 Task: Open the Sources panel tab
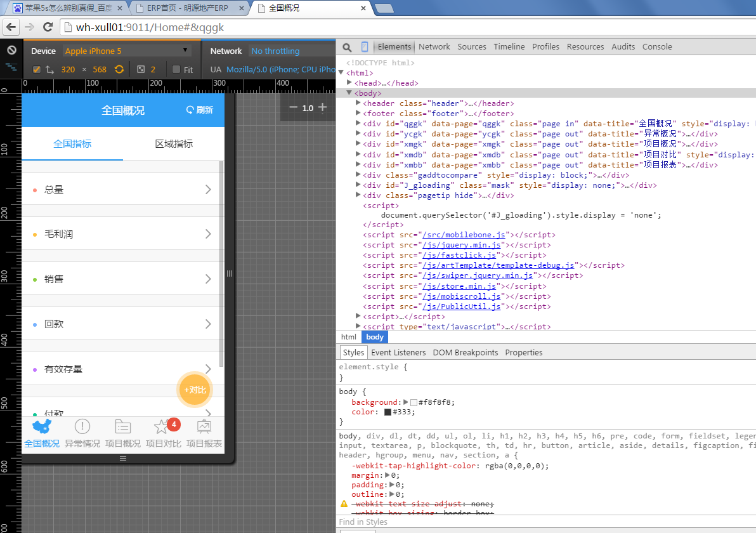(x=471, y=47)
